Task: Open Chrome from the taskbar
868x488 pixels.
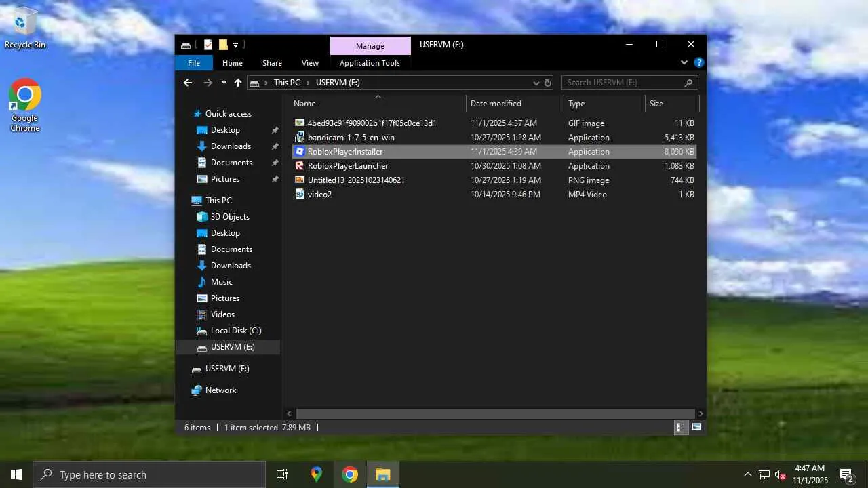Action: click(350, 474)
